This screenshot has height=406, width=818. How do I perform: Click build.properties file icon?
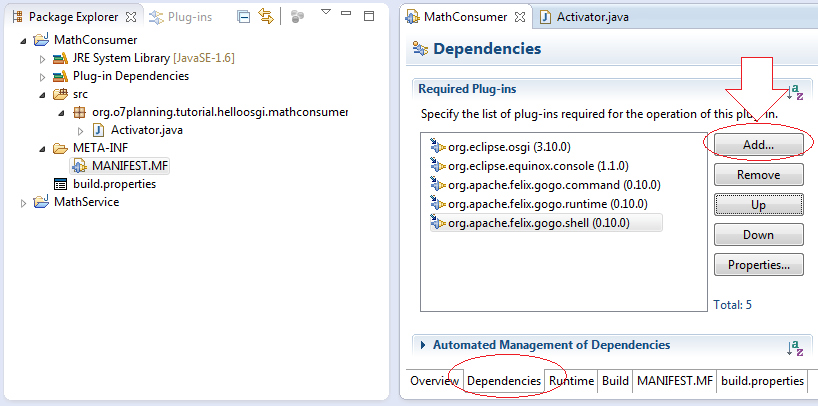click(x=61, y=184)
